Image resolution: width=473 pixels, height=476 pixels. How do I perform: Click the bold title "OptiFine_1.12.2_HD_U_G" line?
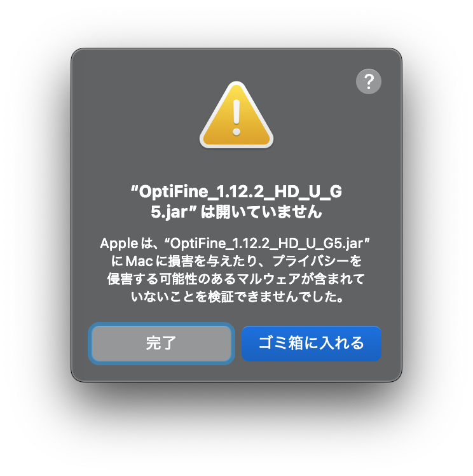coord(236,192)
